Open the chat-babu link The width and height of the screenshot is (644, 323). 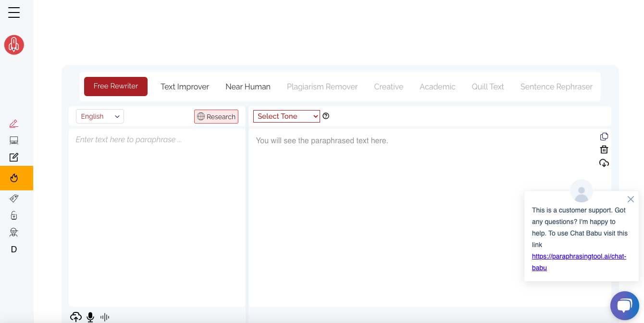(579, 262)
